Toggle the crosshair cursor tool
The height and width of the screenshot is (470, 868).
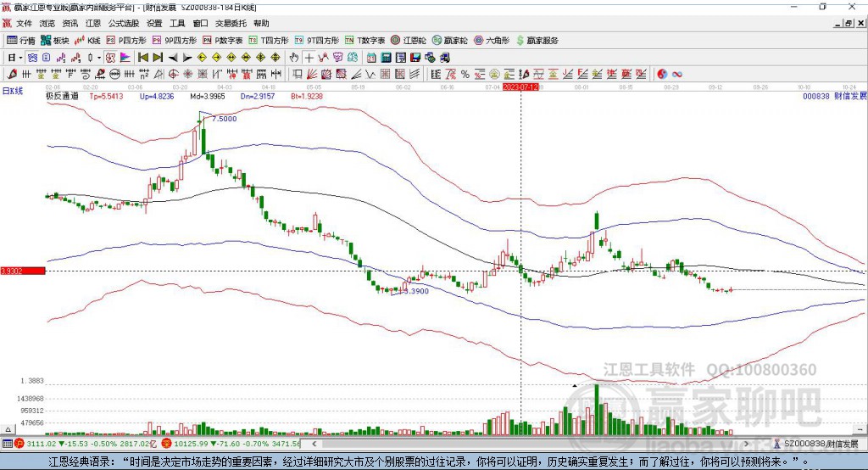[309, 58]
